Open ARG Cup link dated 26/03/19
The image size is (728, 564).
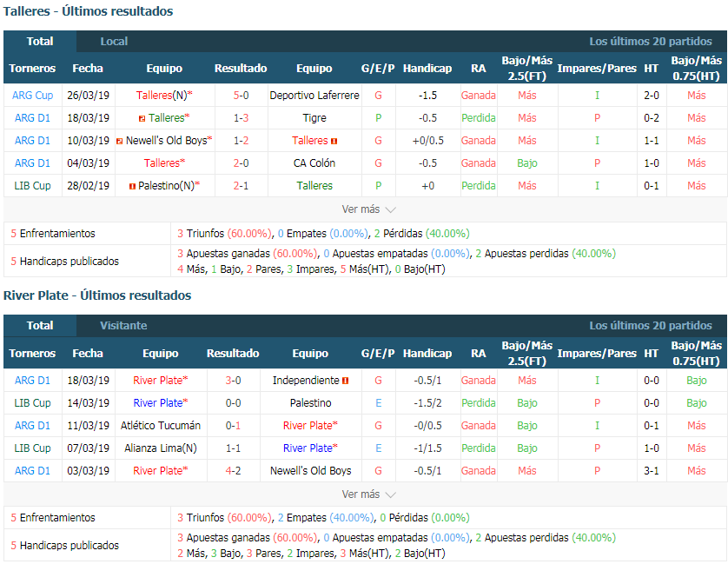click(32, 96)
